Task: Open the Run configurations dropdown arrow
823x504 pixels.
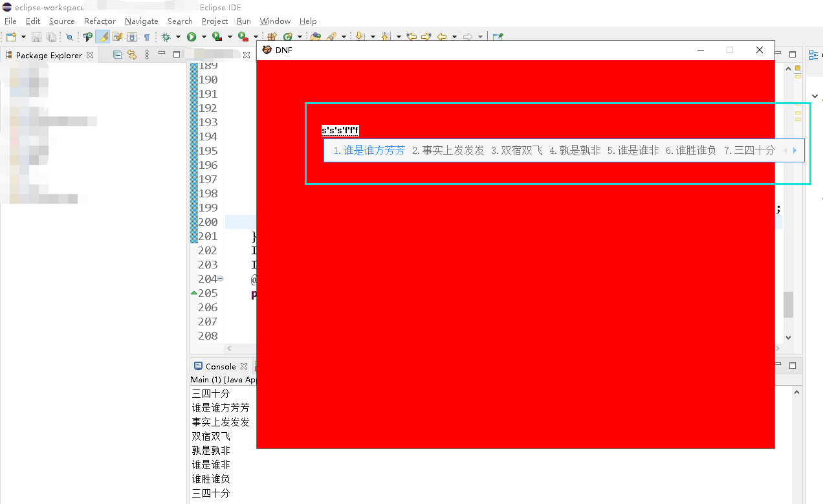Action: [203, 37]
